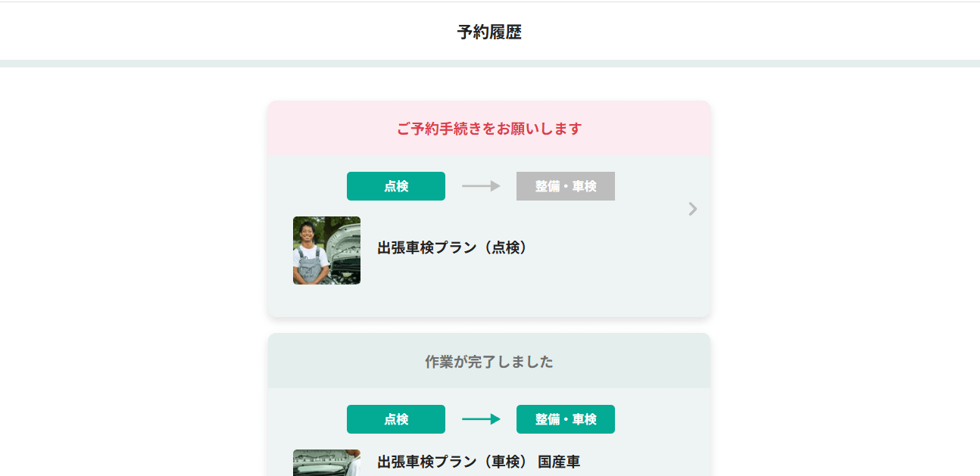Screen dimensions: 980x476
Task: Click the white header area left of 予約履歴
Action: [x=227, y=33]
